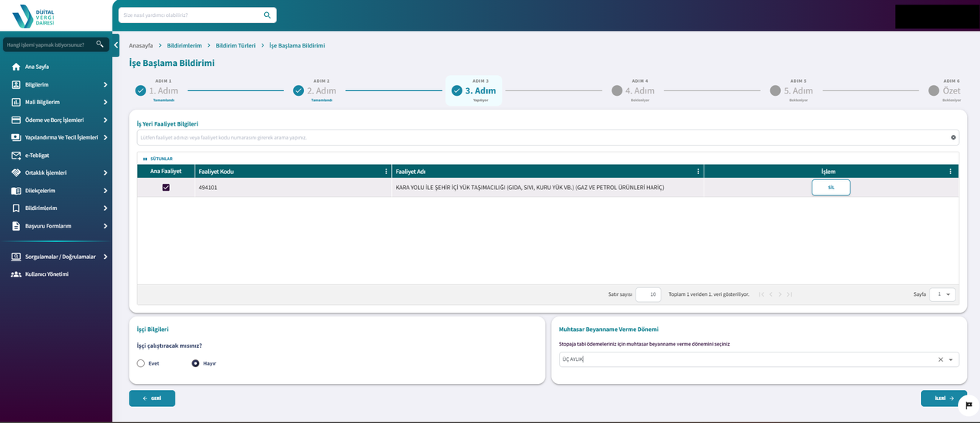This screenshot has width=980, height=423.
Task: Click the Ortaklık İşlemleri handshake icon
Action: 16,172
